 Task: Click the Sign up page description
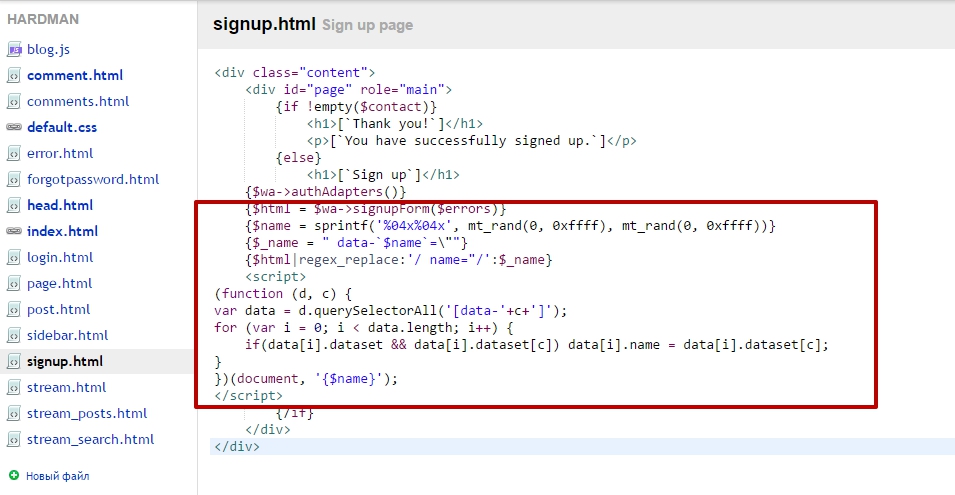(x=367, y=25)
